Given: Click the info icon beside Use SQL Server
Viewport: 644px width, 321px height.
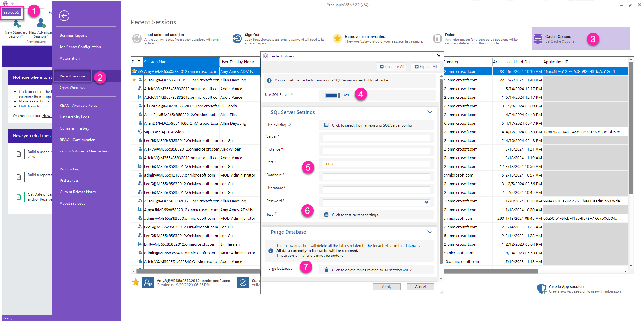Looking at the screenshot, I should coord(293,94).
